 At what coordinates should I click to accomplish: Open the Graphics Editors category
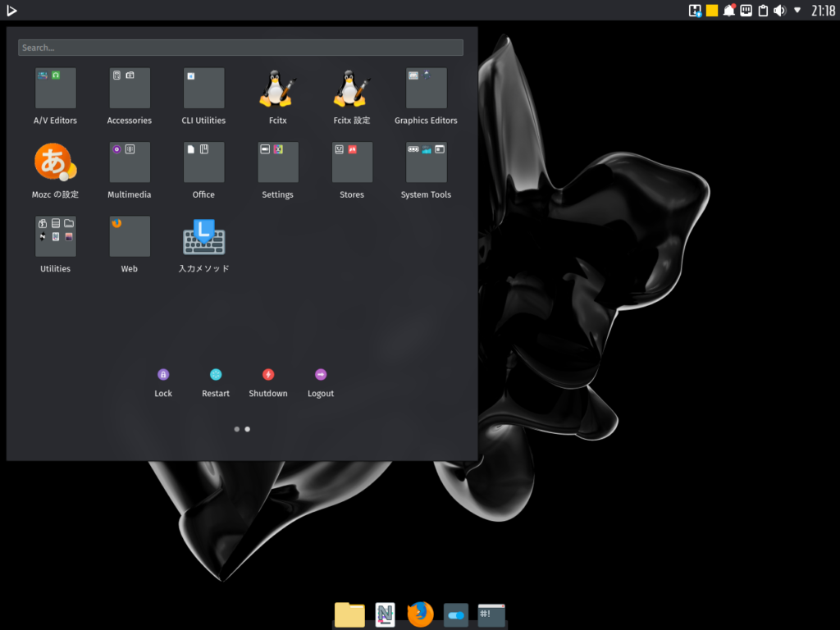426,88
